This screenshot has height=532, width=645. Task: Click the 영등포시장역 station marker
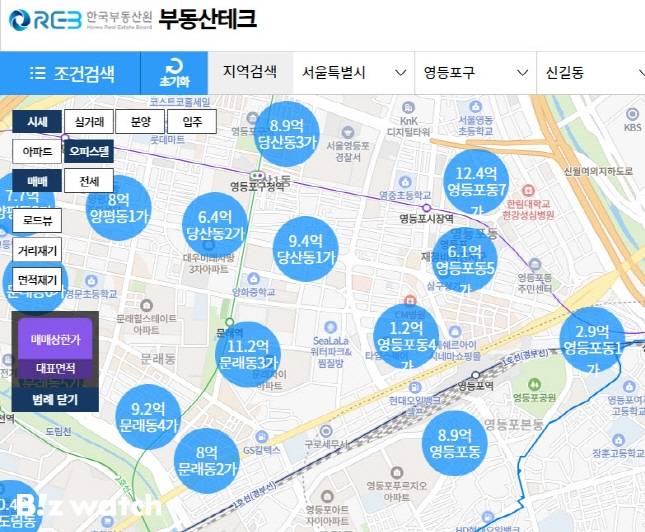point(427,207)
